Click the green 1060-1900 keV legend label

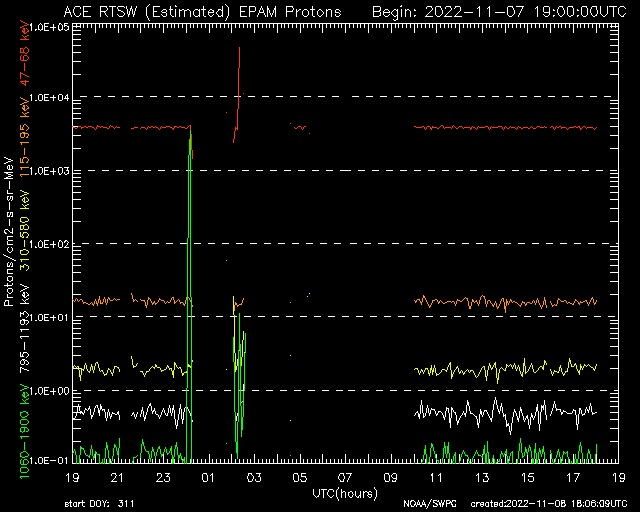tap(24, 431)
